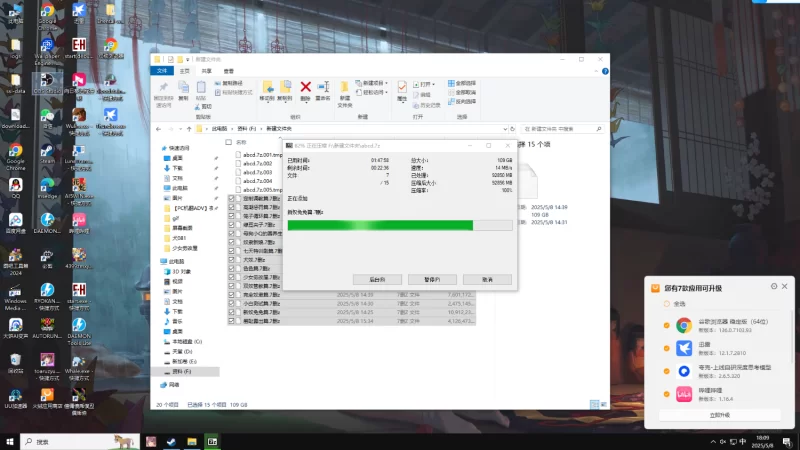Open the 文件 menu tab

pyautogui.click(x=162, y=71)
